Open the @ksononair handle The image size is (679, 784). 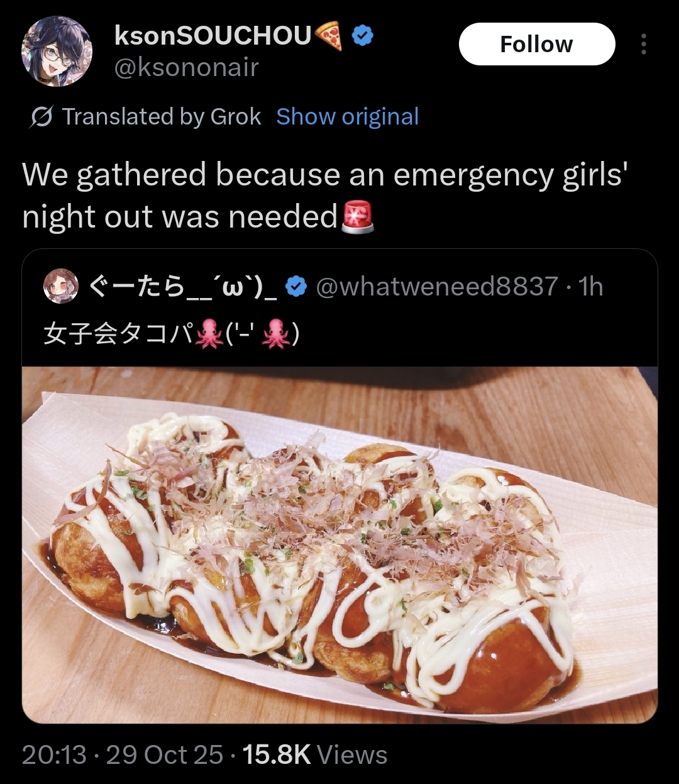[187, 67]
